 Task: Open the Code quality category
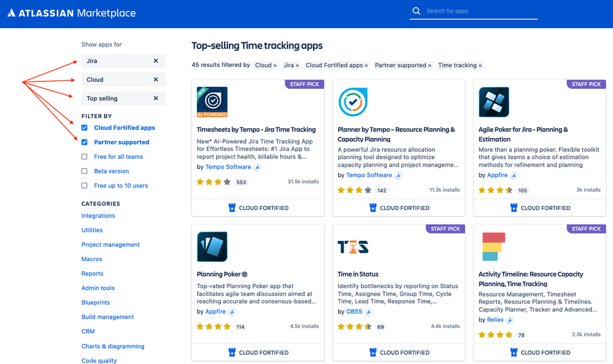coord(99,360)
